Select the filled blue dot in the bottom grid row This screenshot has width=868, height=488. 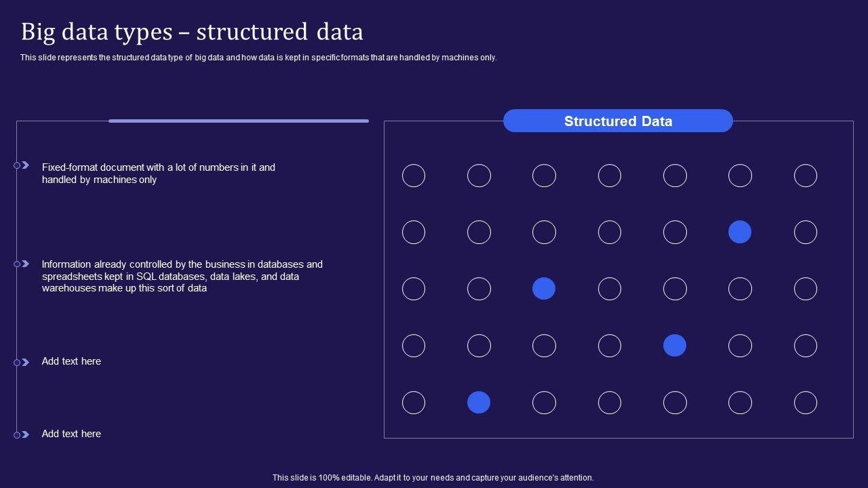click(x=479, y=403)
